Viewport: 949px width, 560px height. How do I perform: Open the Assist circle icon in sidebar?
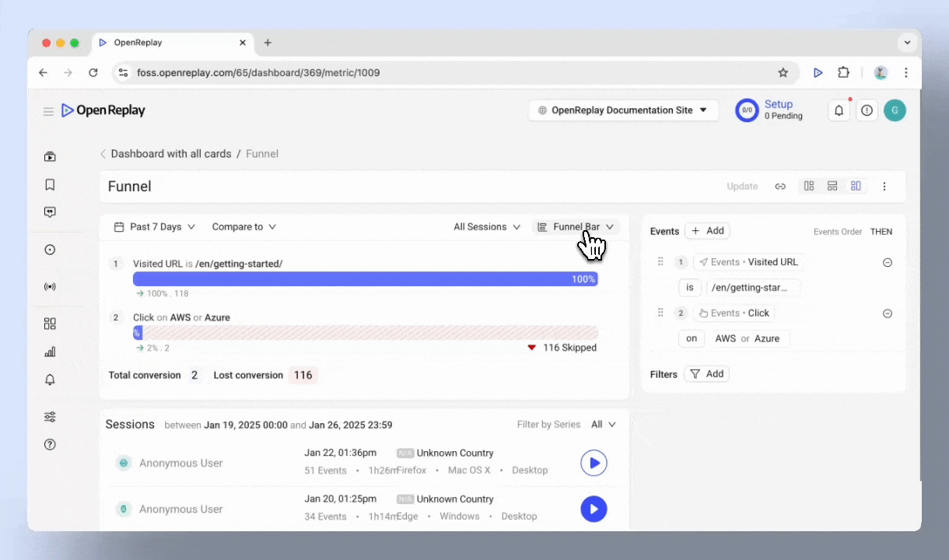50,250
